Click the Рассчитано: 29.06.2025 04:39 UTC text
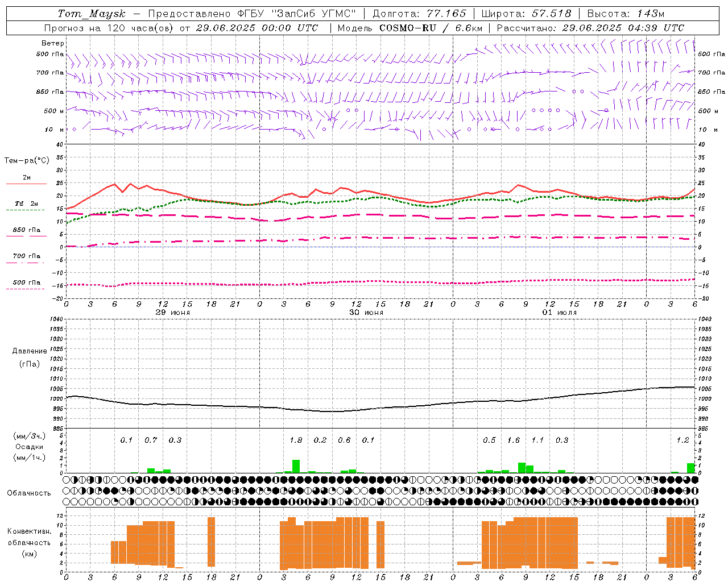 [x=590, y=28]
